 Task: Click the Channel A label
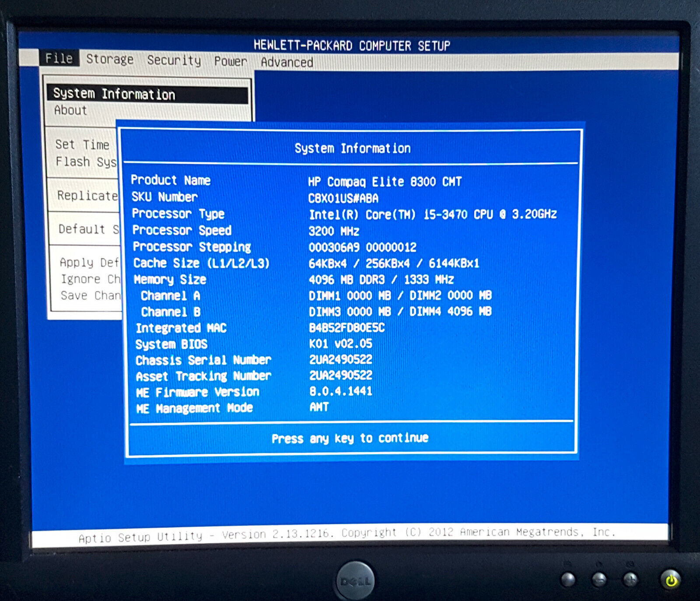coord(171,296)
